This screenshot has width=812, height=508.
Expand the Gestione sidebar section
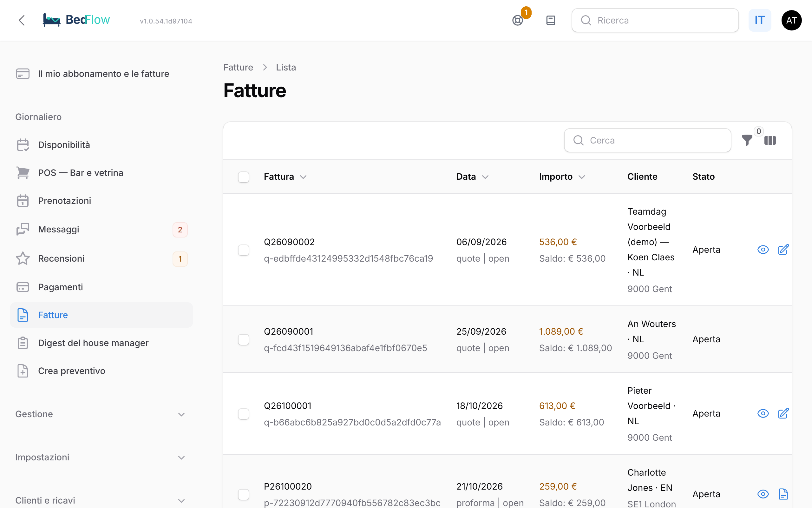pos(101,414)
